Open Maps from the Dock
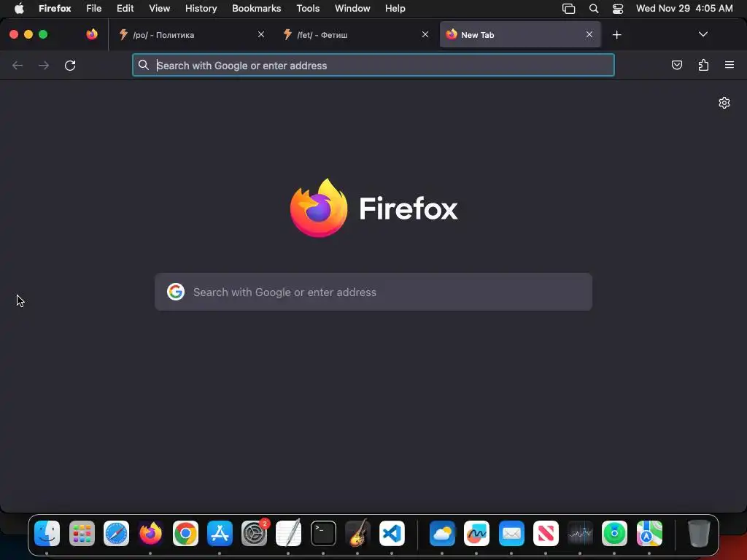The width and height of the screenshot is (747, 560). (649, 533)
